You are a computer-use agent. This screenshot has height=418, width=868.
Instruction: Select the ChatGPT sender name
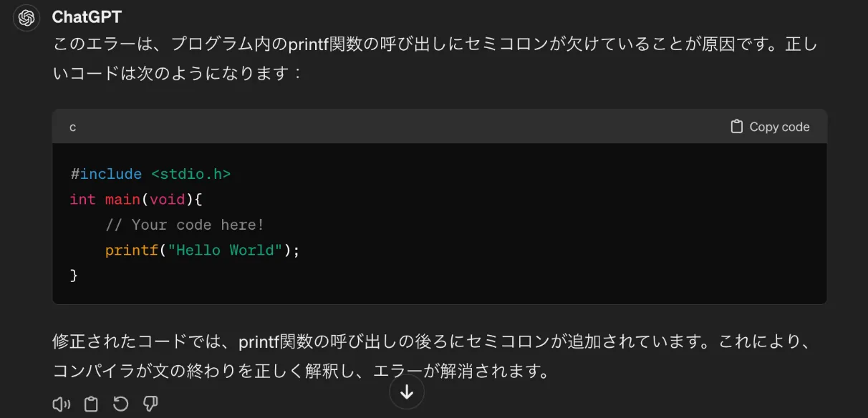[x=87, y=17]
